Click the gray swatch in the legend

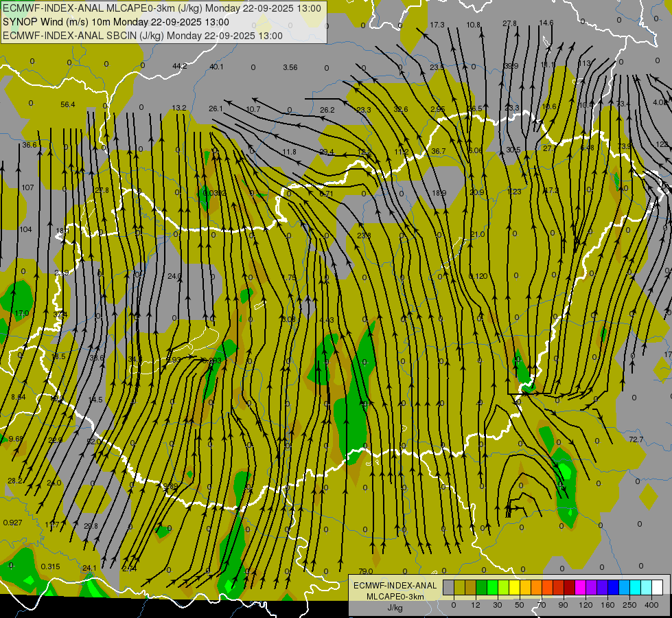[448, 587]
